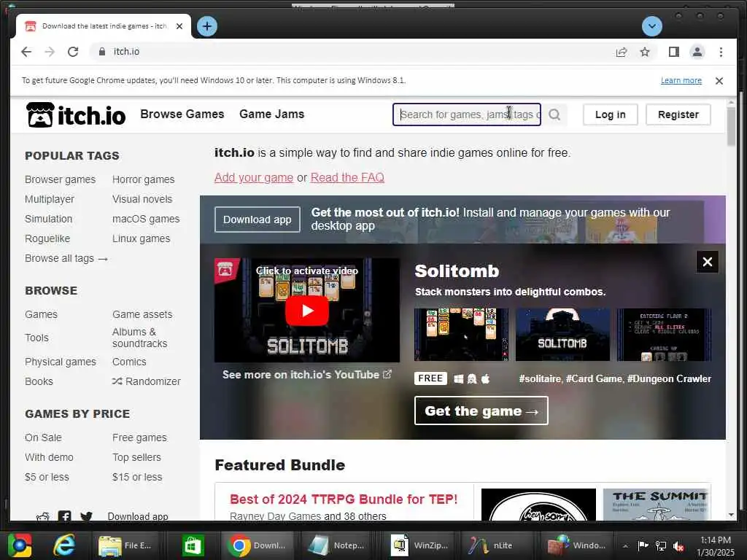This screenshot has height=560, width=747.
Task: Open On Sale price filter
Action: [43, 437]
